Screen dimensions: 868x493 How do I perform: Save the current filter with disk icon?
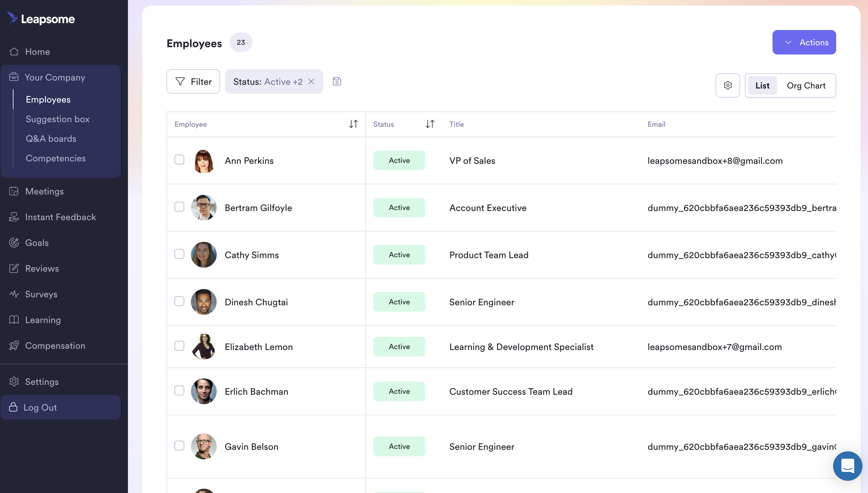tap(337, 81)
